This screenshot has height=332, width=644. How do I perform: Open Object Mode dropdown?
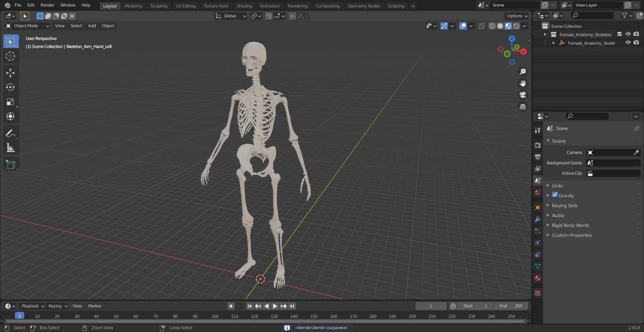click(x=27, y=26)
